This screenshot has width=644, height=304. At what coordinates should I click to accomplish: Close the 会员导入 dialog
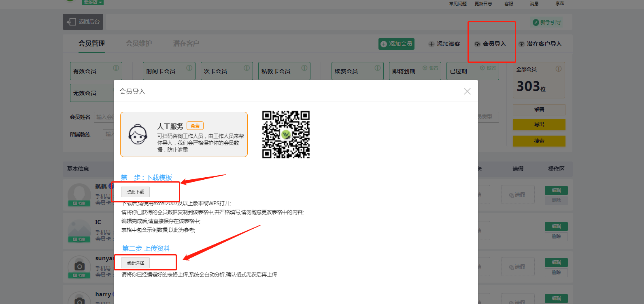point(467,91)
